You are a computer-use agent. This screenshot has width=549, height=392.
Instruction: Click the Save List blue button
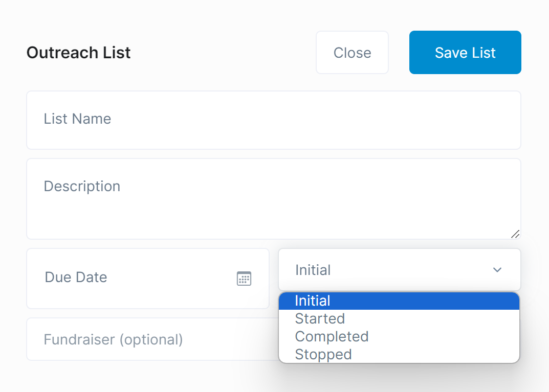point(465,52)
